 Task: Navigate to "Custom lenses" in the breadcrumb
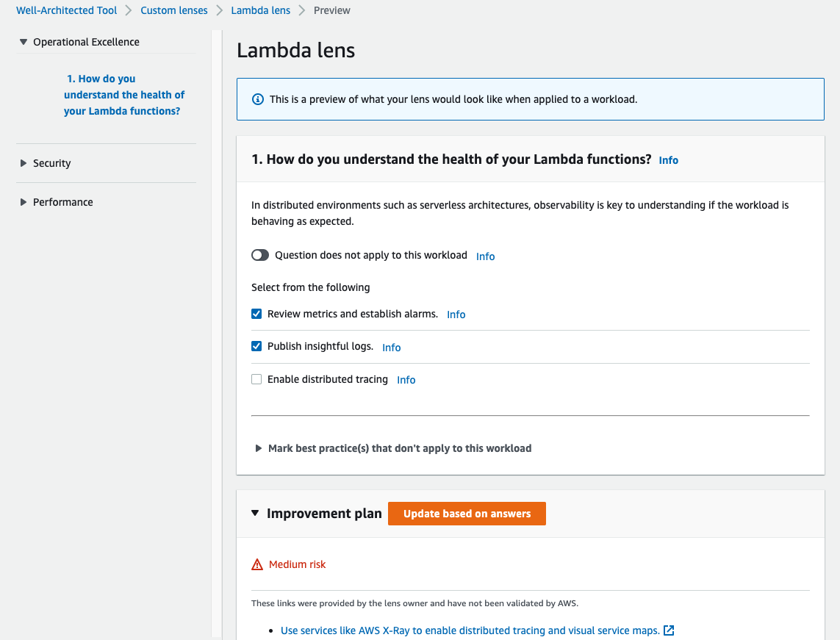point(174,10)
